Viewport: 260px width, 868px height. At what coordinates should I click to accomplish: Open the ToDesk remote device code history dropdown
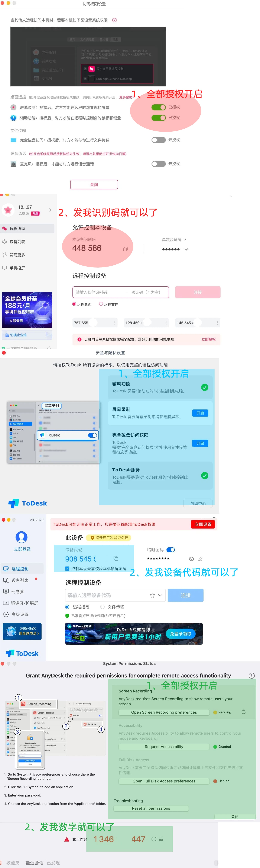160,595
